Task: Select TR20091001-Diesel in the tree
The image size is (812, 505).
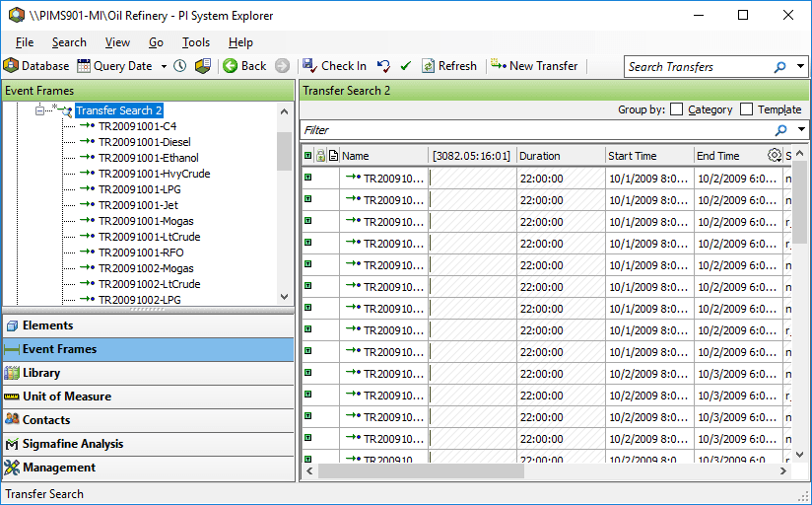Action: (x=145, y=142)
